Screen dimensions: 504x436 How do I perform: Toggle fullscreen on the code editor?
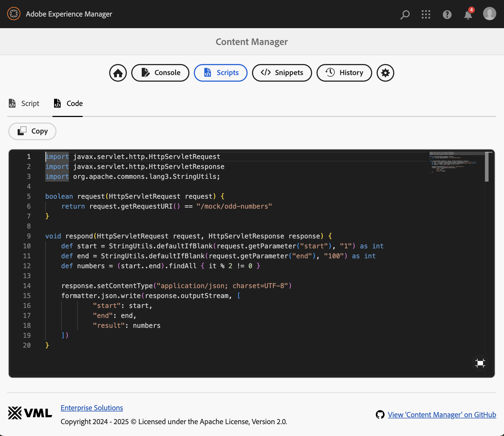tap(480, 363)
